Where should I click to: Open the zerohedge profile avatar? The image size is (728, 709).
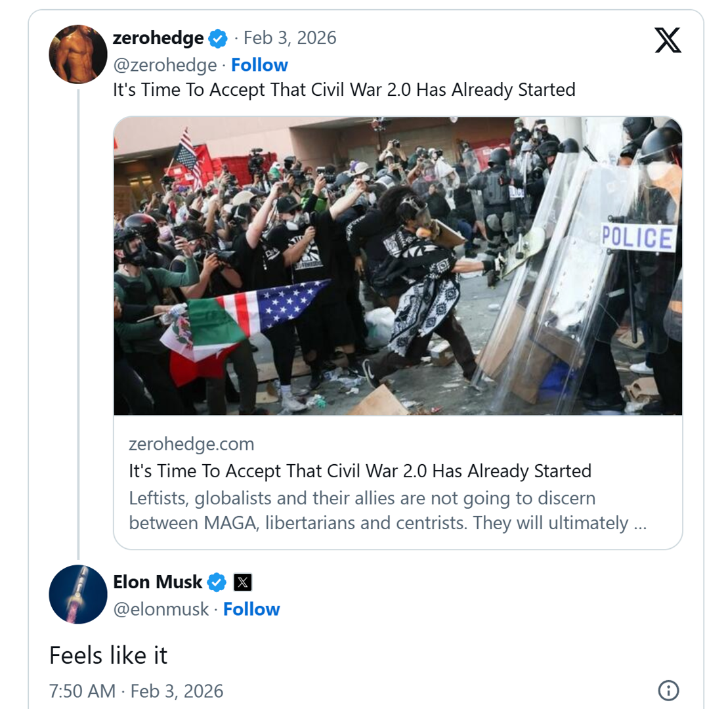tap(78, 54)
